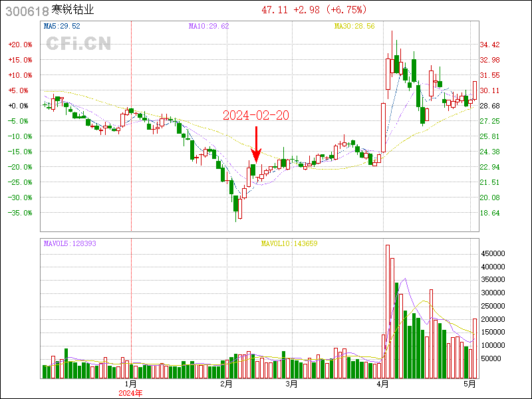The height and width of the screenshot is (399, 532).
Task: Click the red arrow marking 2024-02-20
Action: click(x=257, y=145)
